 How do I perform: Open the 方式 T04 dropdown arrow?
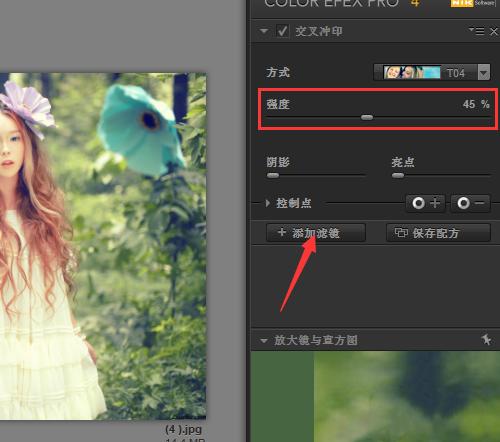click(x=484, y=72)
